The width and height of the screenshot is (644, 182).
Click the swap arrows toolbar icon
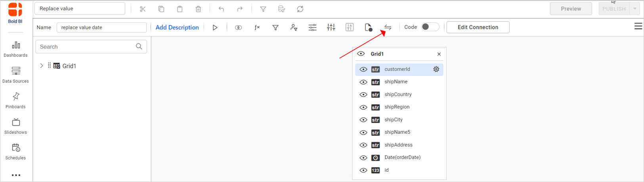coord(388,27)
